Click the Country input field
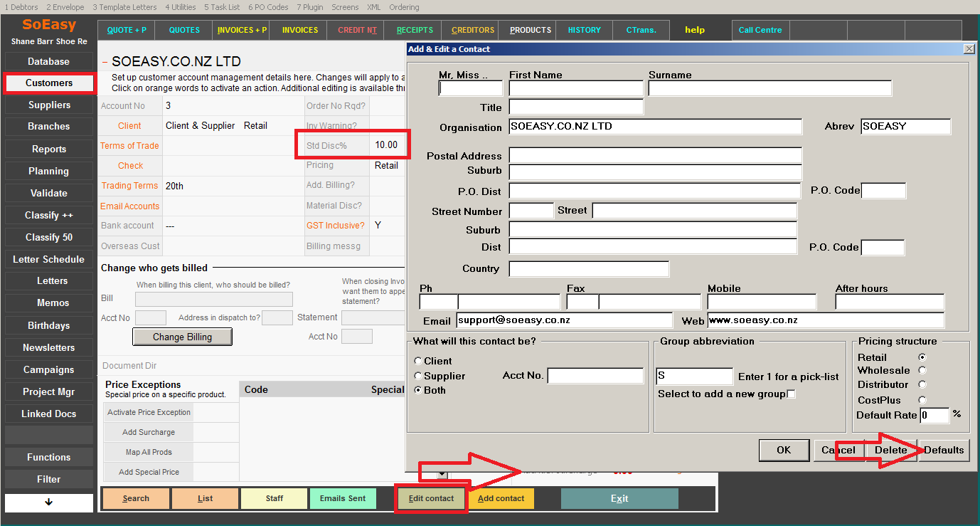 click(x=589, y=269)
